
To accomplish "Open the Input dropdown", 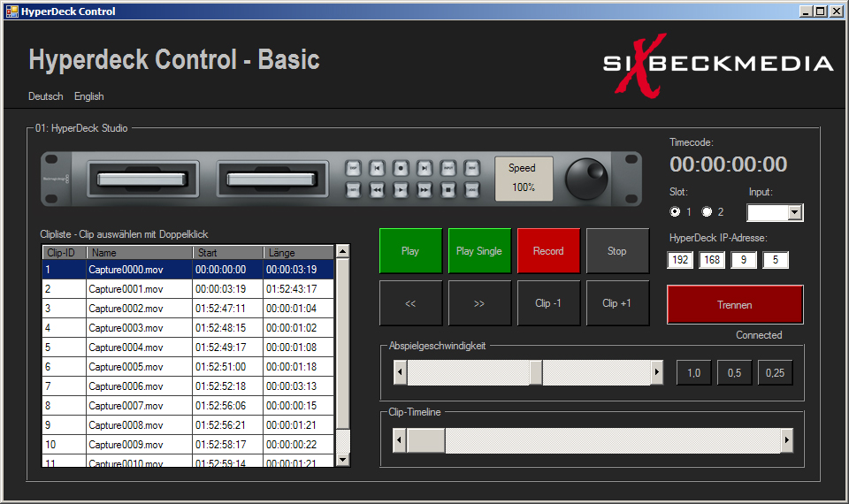I will pyautogui.click(x=794, y=213).
